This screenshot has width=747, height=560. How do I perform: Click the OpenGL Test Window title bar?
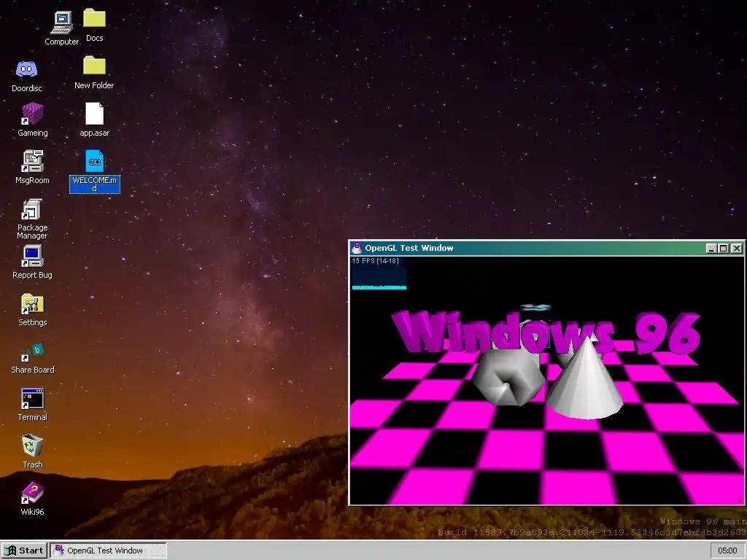pos(546,248)
